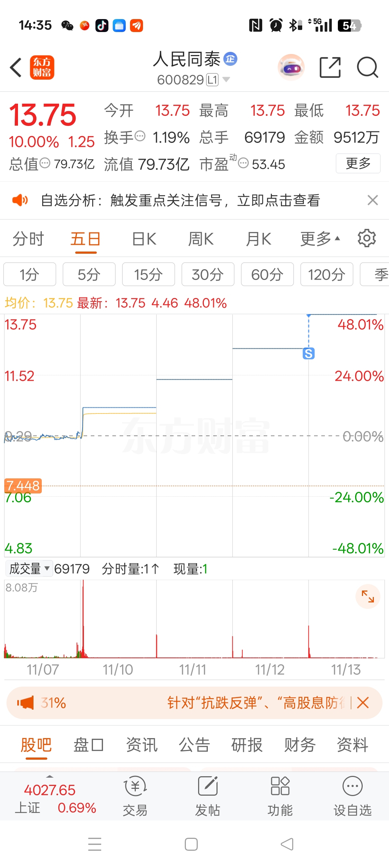Open the AI assistant robot avatar

click(x=291, y=67)
